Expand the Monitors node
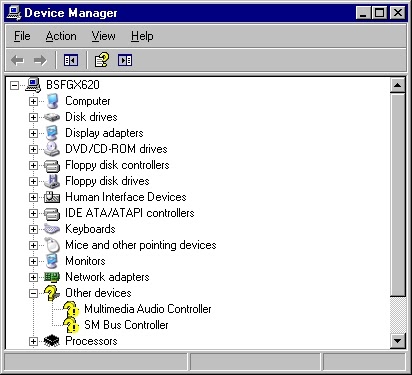 pos(33,261)
